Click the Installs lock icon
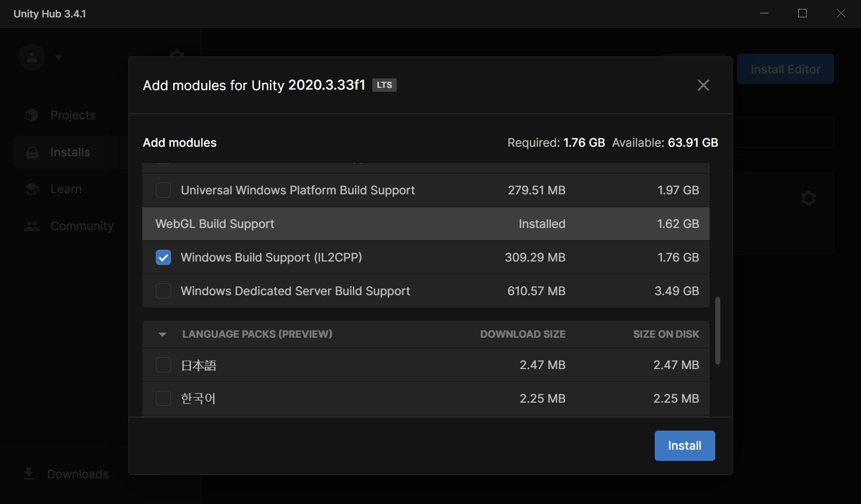861x504 pixels. coord(32,152)
